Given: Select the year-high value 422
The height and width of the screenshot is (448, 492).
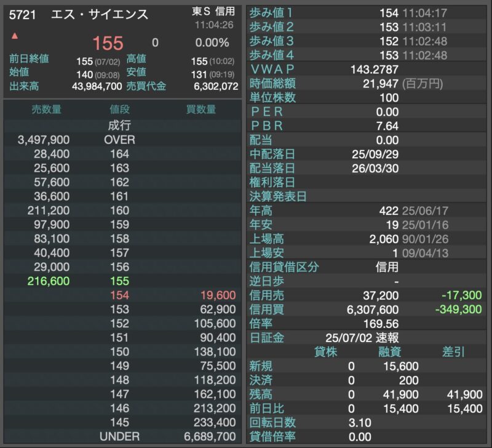Looking at the screenshot, I should (x=389, y=211).
